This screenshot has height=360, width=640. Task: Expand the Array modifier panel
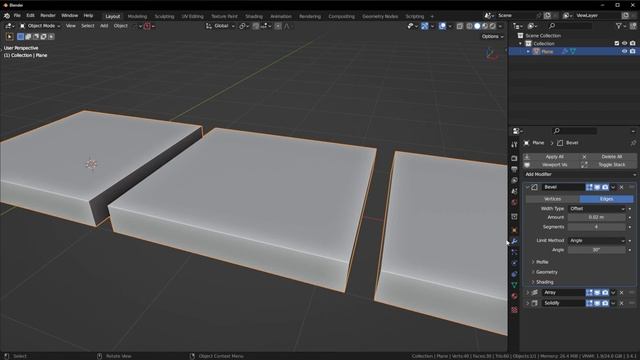tap(527, 293)
